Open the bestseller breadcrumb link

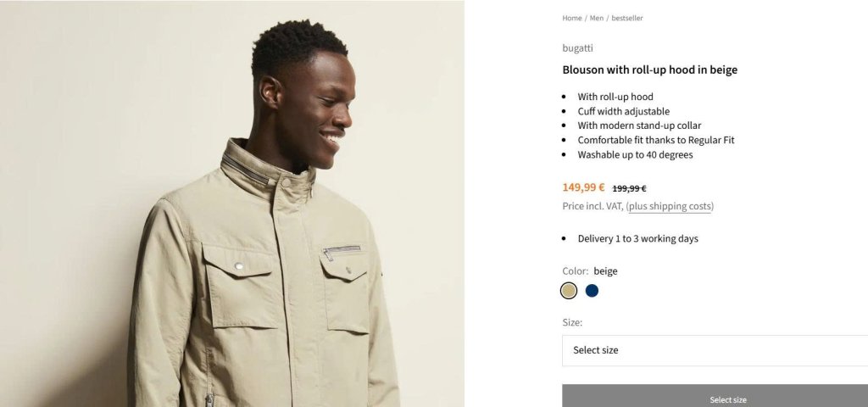click(x=626, y=19)
